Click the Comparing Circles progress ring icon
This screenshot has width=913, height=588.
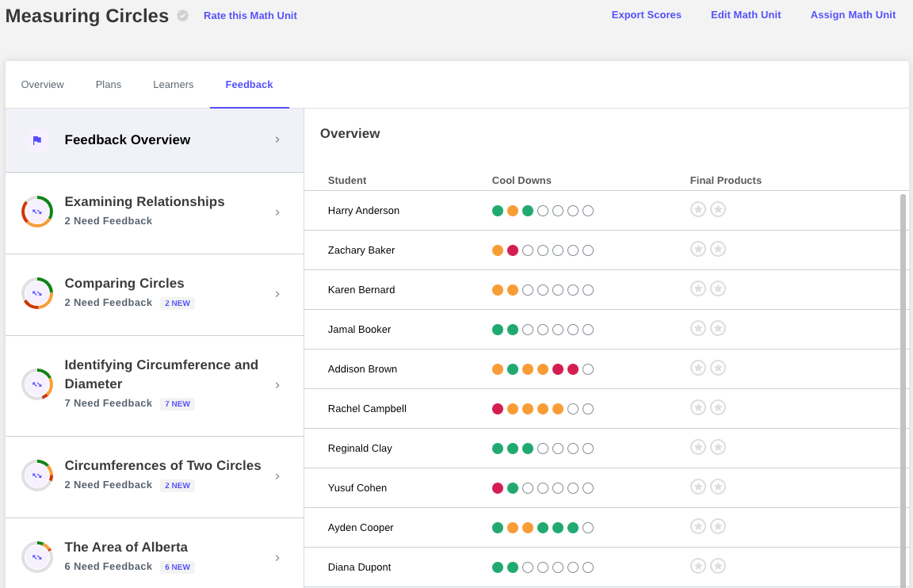coord(37,293)
